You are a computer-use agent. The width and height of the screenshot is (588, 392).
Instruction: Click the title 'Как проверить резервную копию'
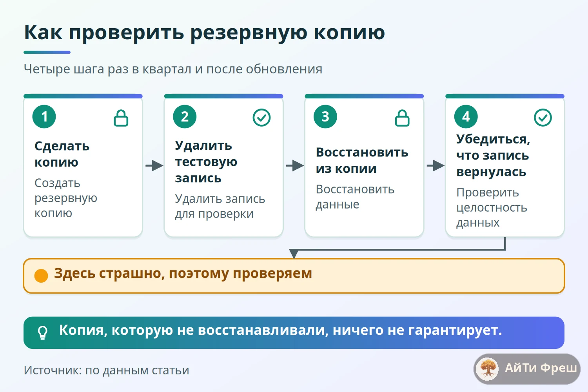205,33
